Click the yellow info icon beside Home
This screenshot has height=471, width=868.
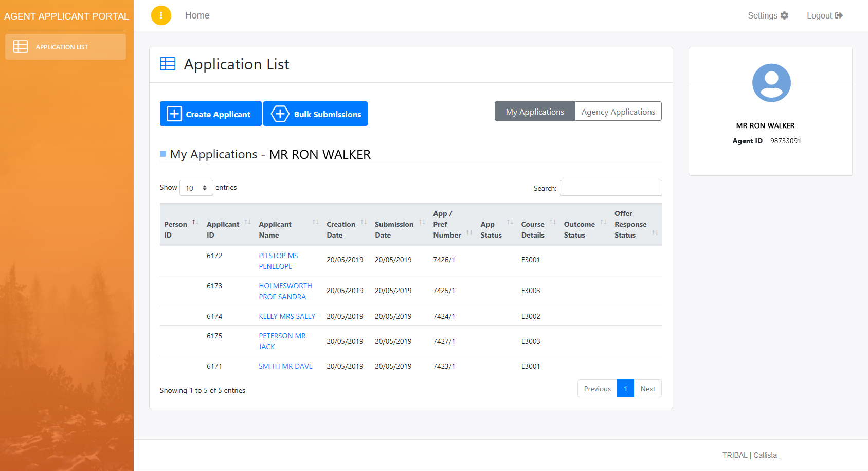(161, 15)
